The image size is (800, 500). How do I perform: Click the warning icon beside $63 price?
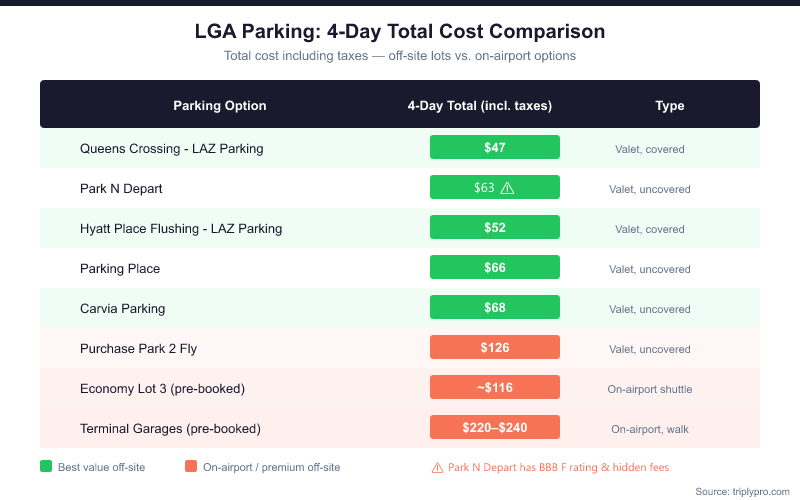(x=507, y=188)
